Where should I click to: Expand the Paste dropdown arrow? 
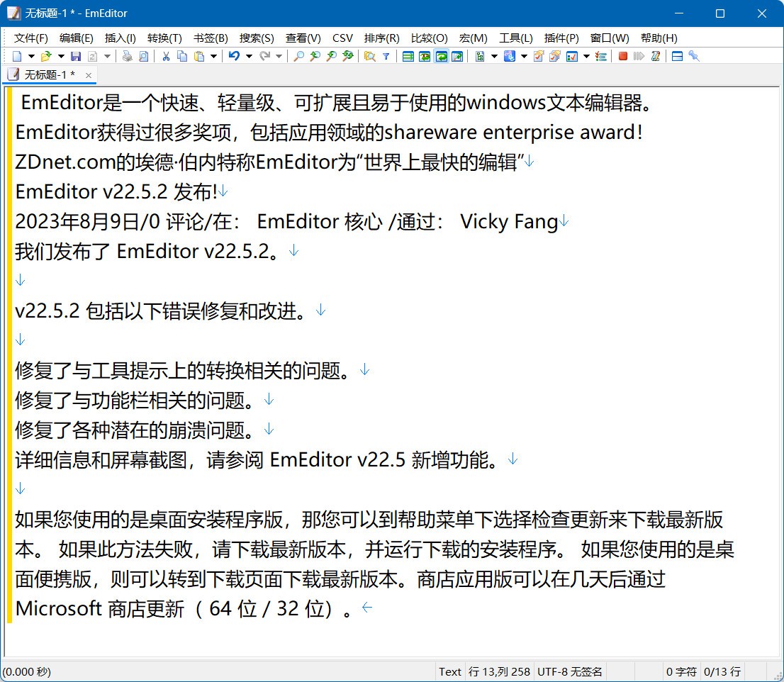[213, 56]
